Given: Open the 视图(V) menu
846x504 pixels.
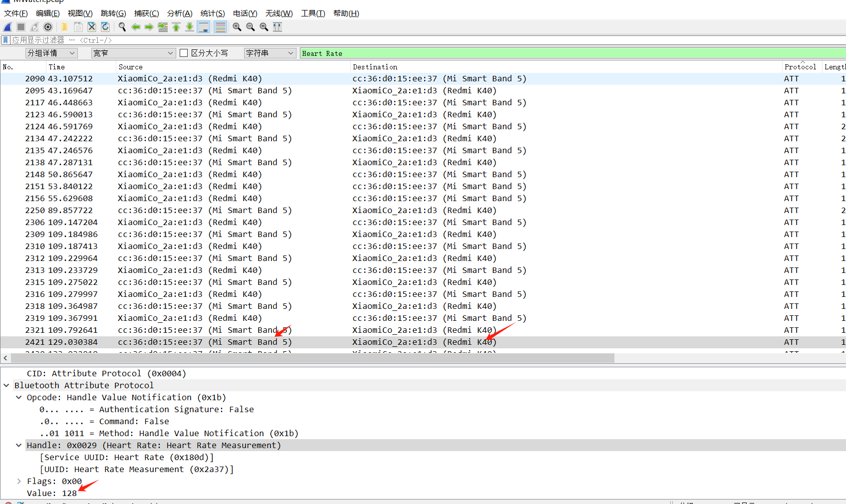Looking at the screenshot, I should 80,13.
